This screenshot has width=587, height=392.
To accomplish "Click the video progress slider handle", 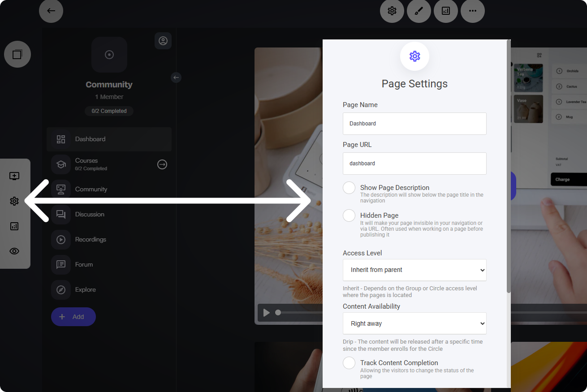I will click(x=278, y=313).
